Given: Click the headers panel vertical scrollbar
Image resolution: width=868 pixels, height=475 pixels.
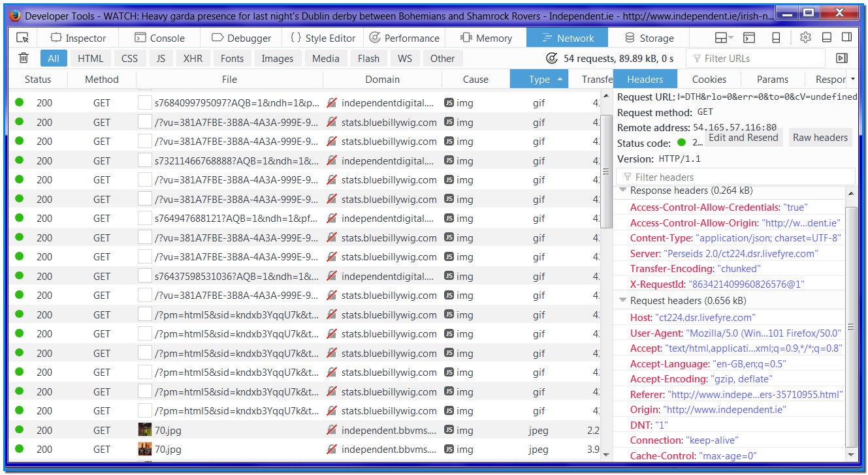Looking at the screenshot, I should pyautogui.click(x=851, y=326).
